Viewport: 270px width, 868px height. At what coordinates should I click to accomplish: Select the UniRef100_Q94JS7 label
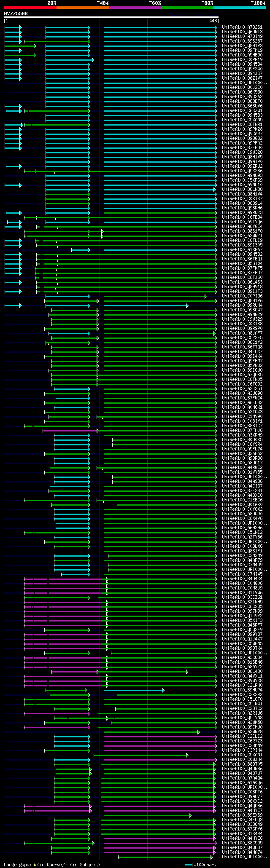pos(242,73)
